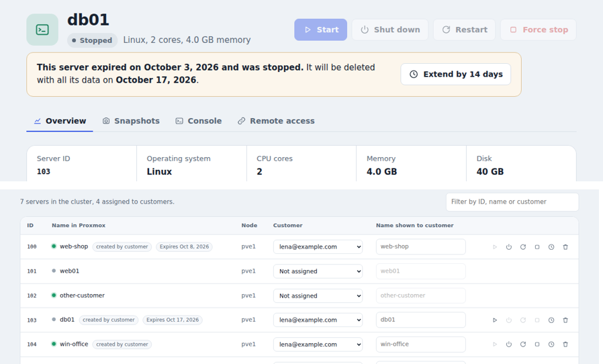
Task: Click restart icon in win-office row
Action: pos(523,345)
